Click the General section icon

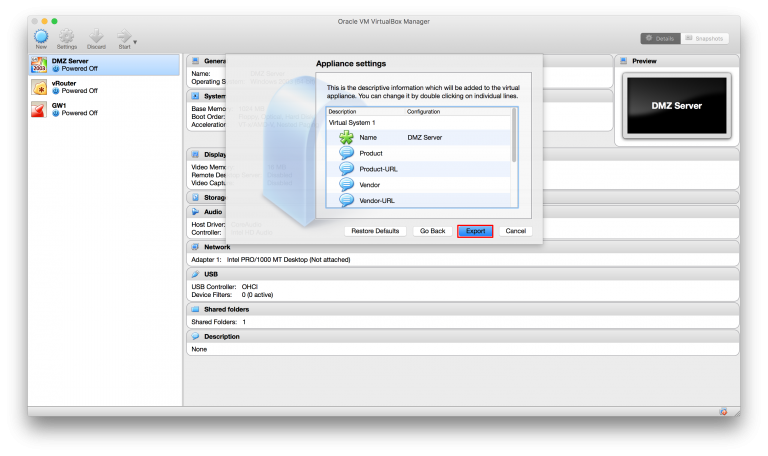(195, 61)
